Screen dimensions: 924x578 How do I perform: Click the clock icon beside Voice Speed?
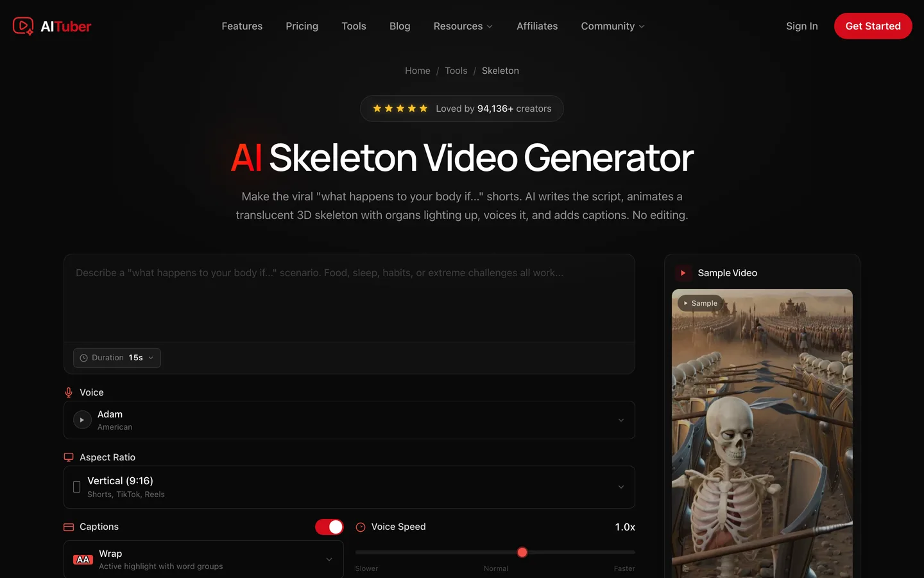click(361, 527)
